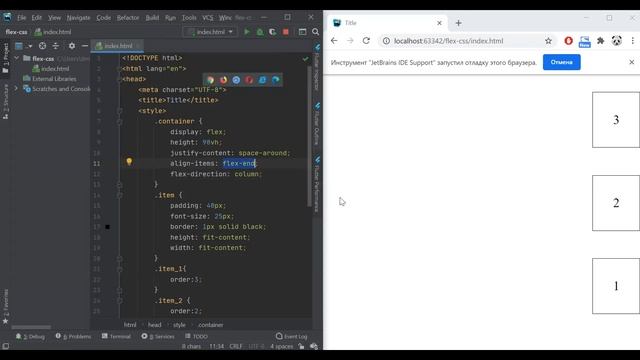The width and height of the screenshot is (640, 360).
Task: Switch to the index.html editor tab
Action: [117, 46]
